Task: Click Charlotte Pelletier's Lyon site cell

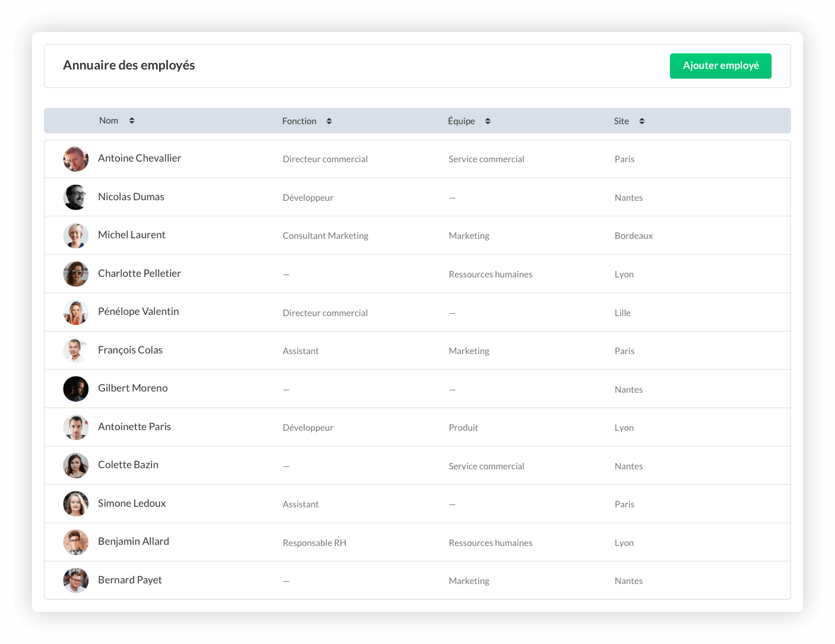Action: tap(624, 274)
